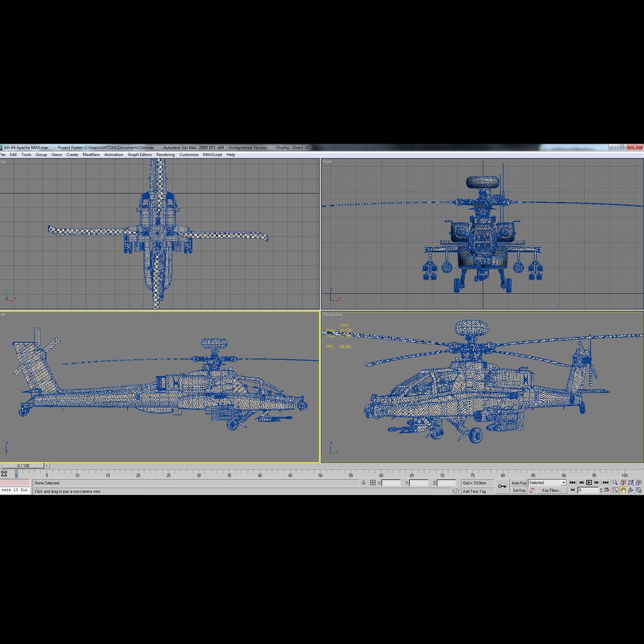Toggle Auto Key animation mode
Viewport: 644px width, 644px height.
519,483
